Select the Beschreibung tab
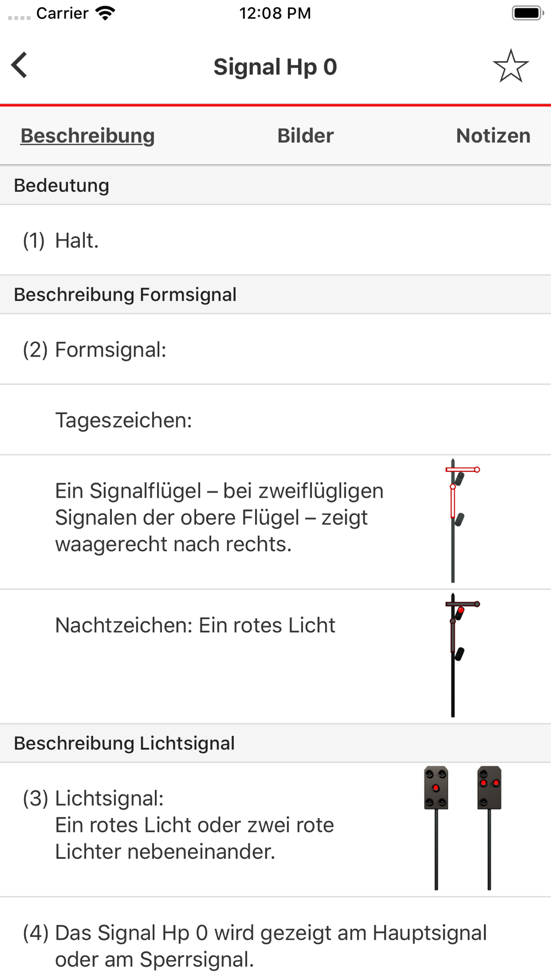This screenshot has width=551, height=980. click(x=88, y=136)
